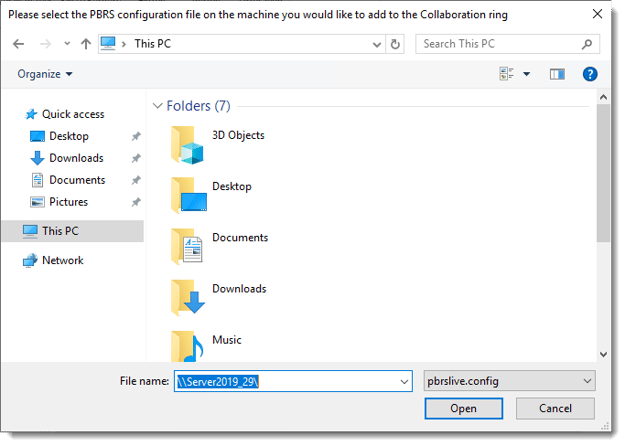
Task: Select the Documents folder icon in Folders
Action: (187, 247)
